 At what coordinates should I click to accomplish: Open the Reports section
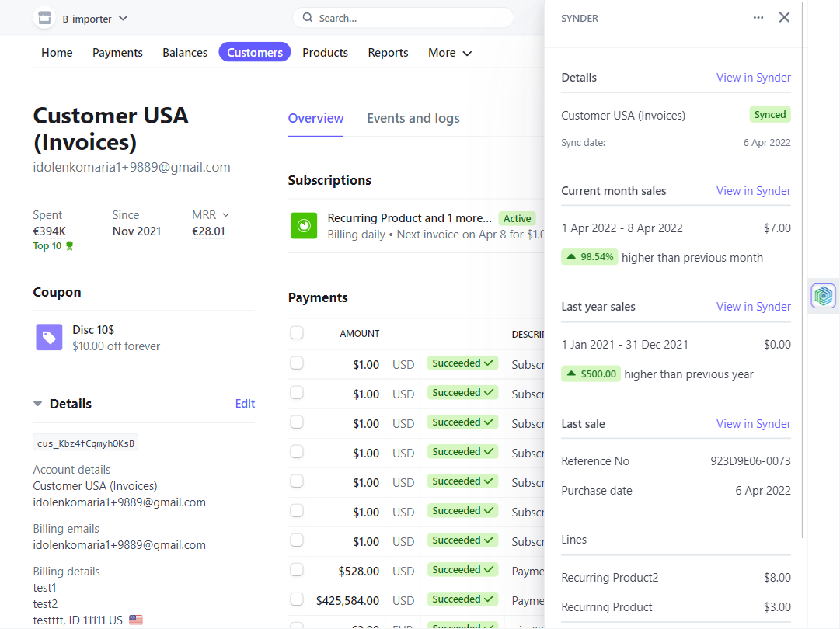388,53
